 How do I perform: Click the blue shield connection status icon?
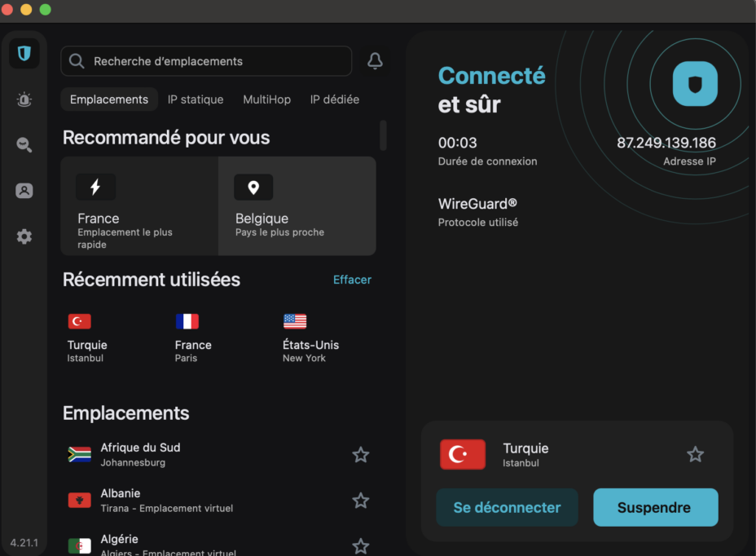[x=695, y=83]
